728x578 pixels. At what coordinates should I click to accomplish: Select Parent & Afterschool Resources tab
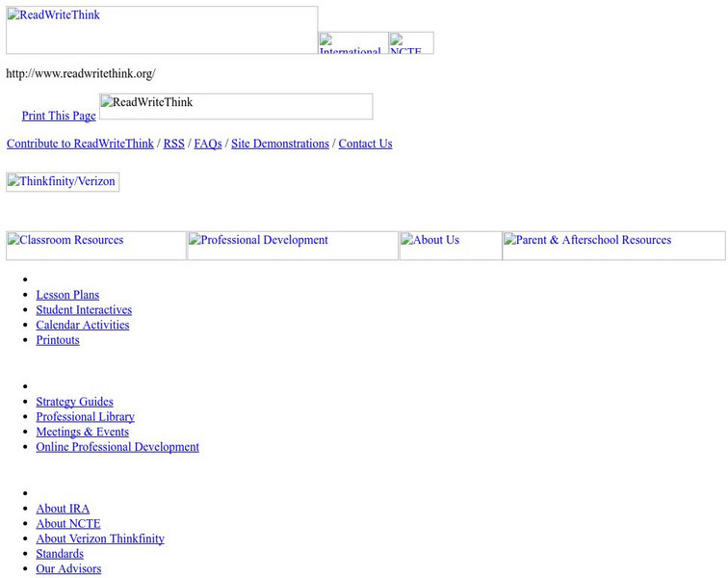click(x=613, y=246)
